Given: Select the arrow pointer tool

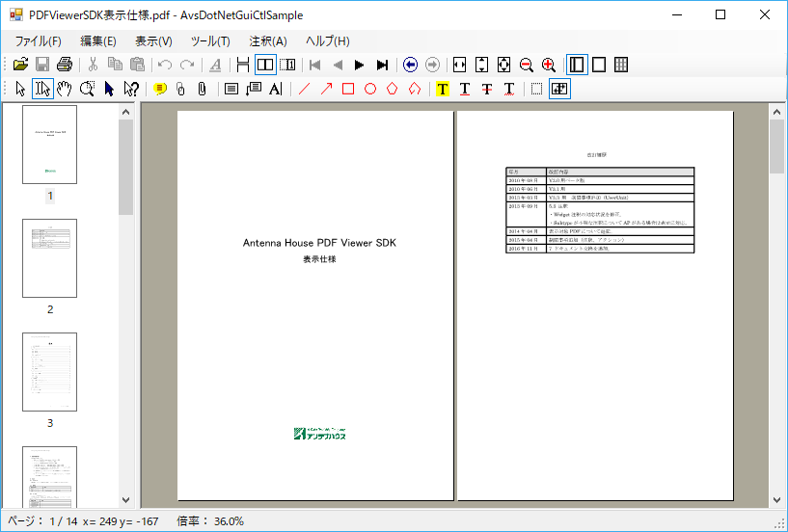Looking at the screenshot, I should (20, 89).
